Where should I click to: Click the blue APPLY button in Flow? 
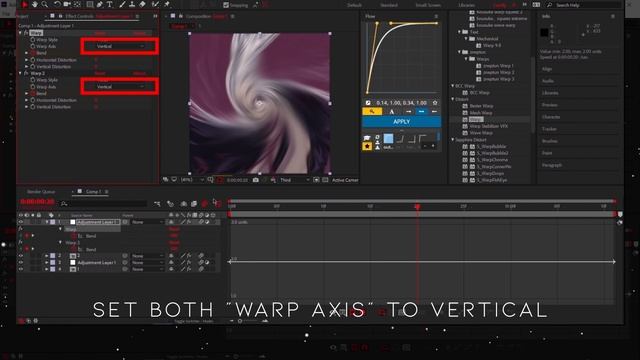click(x=402, y=122)
